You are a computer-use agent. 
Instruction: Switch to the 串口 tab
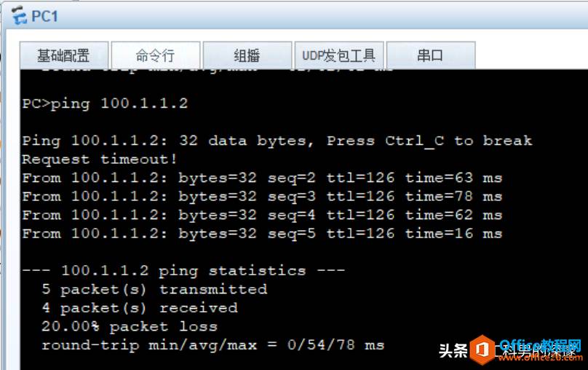click(431, 55)
